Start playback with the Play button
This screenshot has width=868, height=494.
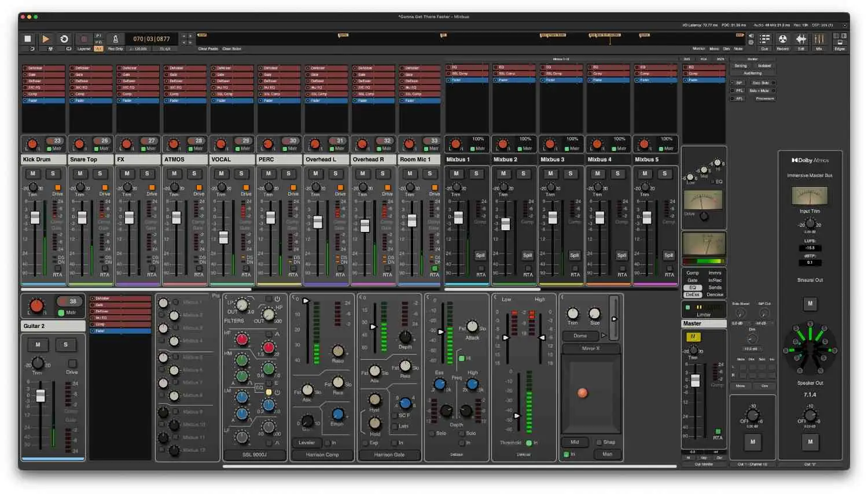pos(46,39)
